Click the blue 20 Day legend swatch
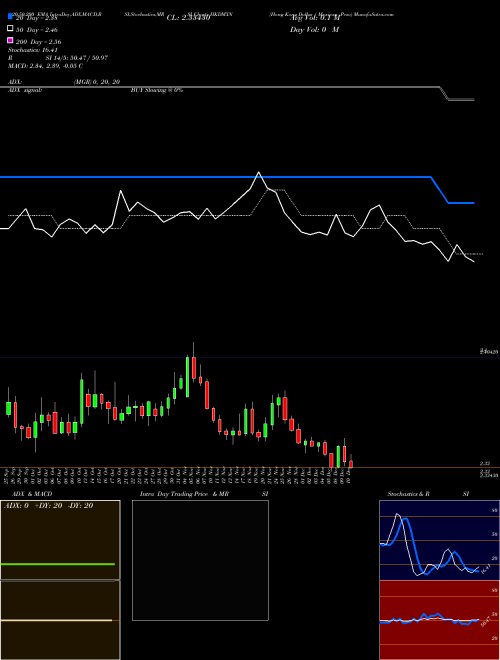Screen dimensions: 500x660 coord(11,16)
